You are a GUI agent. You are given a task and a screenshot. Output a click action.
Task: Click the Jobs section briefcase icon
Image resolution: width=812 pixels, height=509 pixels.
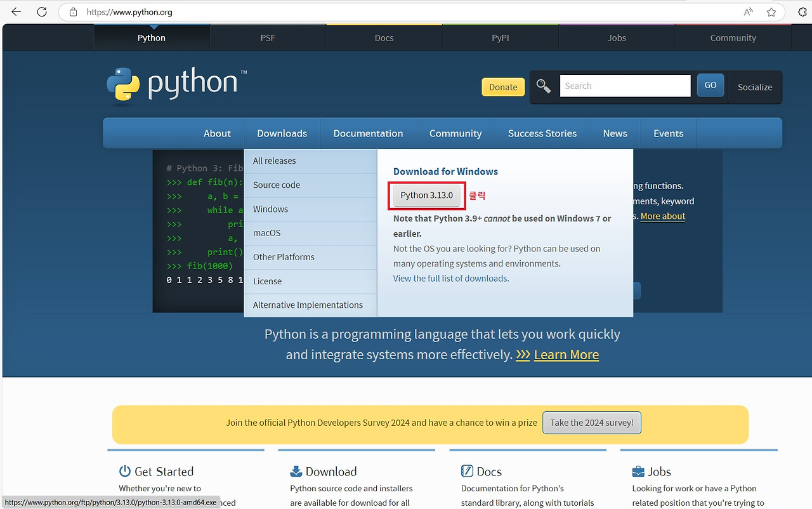[638, 471]
